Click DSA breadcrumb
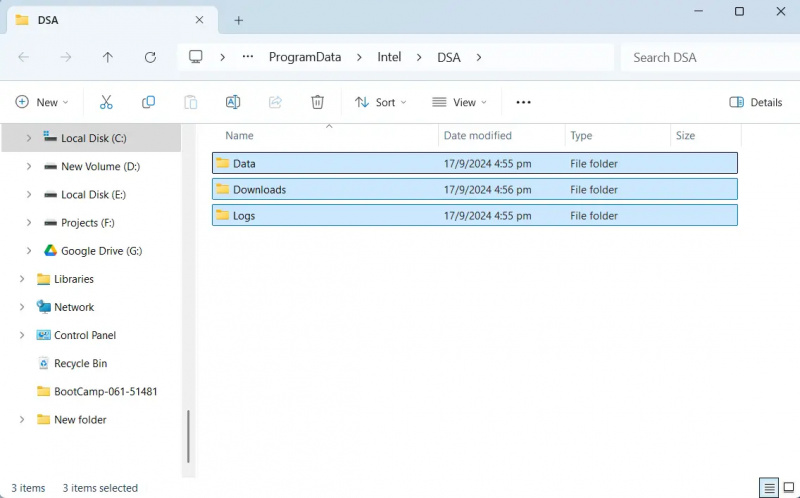Image resolution: width=800 pixels, height=498 pixels. click(449, 57)
